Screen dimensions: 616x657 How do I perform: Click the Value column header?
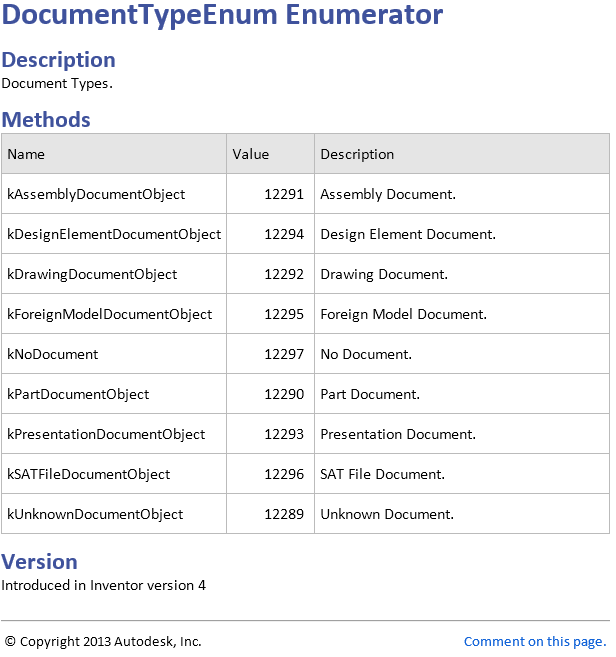tap(251, 154)
